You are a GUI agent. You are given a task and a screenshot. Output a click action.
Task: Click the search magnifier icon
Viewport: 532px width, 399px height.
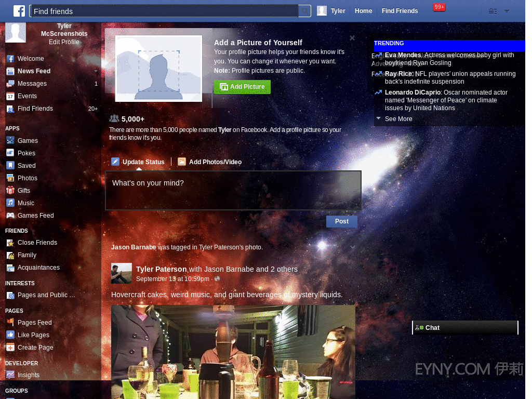(x=305, y=11)
